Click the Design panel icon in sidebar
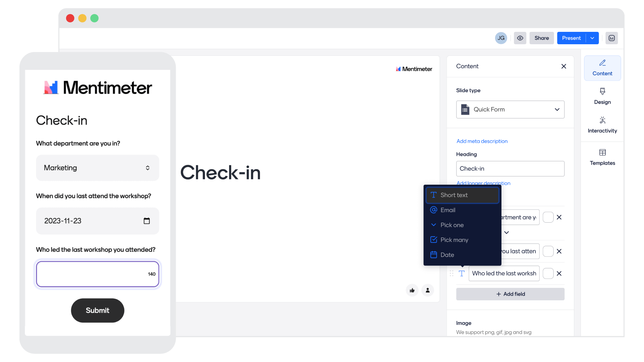The image size is (644, 362). pyautogui.click(x=602, y=96)
